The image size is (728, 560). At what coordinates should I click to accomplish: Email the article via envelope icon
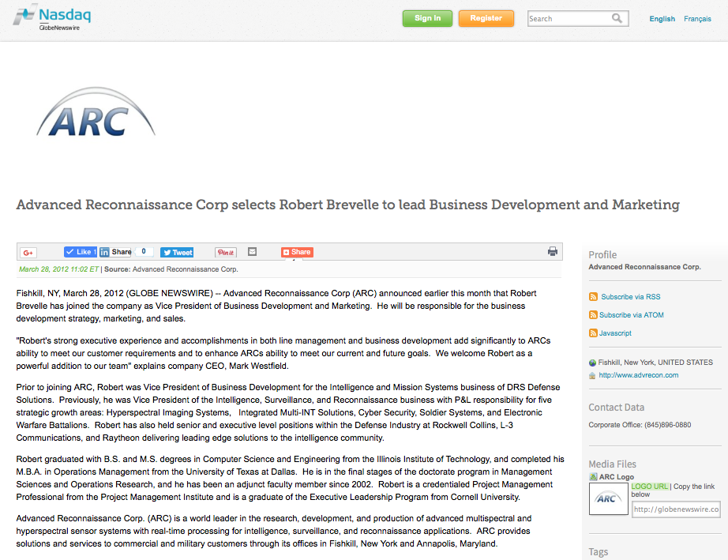(252, 252)
